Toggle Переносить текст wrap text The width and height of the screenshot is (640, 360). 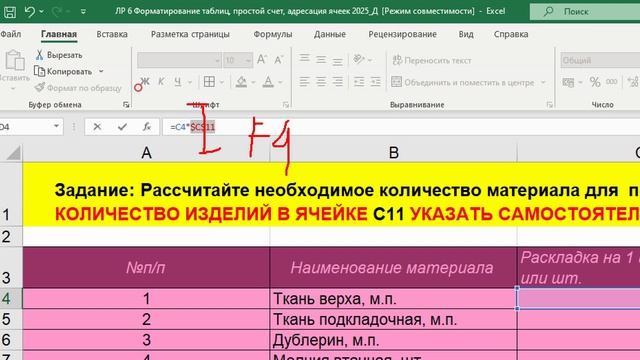pos(432,60)
